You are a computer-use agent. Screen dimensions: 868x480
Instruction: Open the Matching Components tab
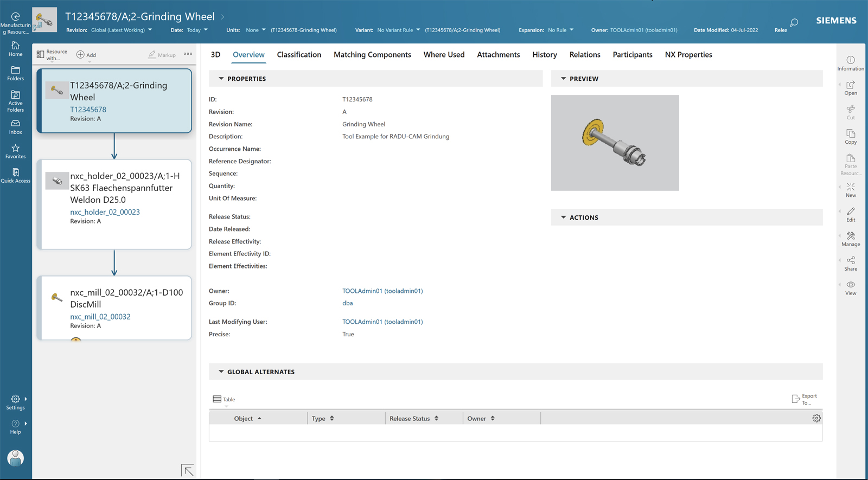coord(372,54)
